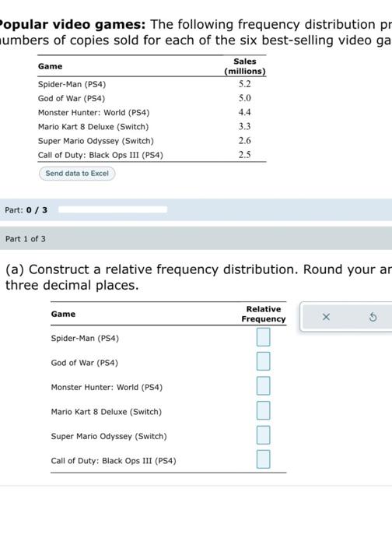This screenshot has height=545, width=392.
Task: Click the Part: 0 / 3 label
Action: 26,210
